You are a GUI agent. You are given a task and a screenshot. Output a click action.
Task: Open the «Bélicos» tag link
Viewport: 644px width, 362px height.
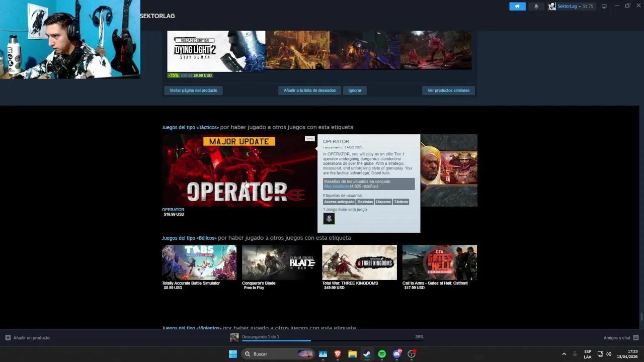point(189,238)
